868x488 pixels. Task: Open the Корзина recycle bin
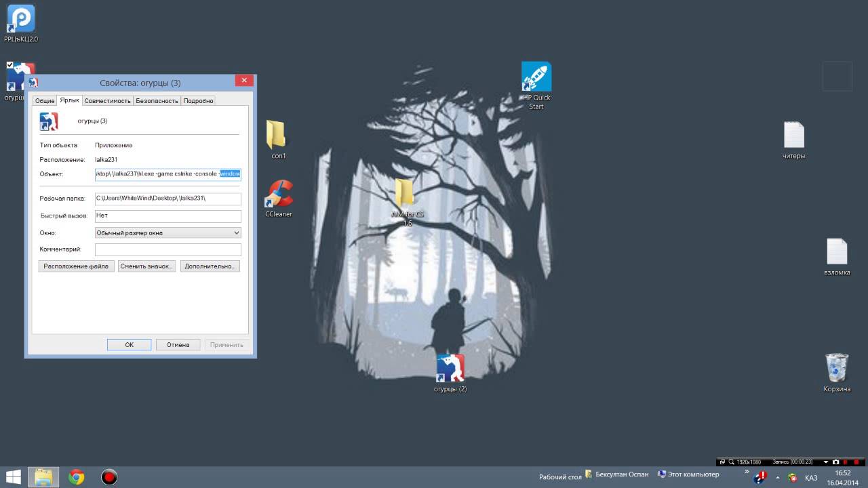[x=837, y=373]
